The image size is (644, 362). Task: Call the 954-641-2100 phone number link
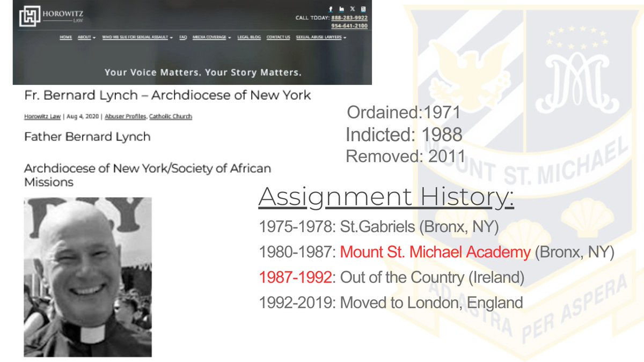click(x=349, y=26)
